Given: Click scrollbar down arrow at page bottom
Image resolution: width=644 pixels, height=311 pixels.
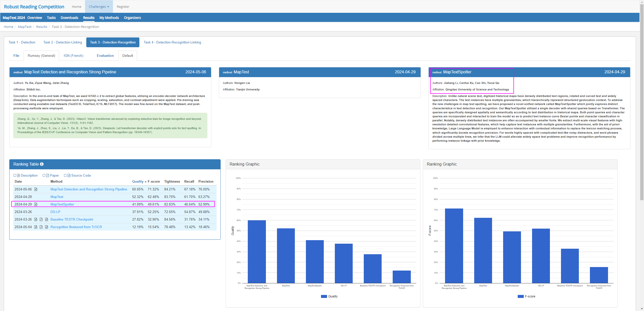Looking at the screenshot, I should tap(642, 308).
